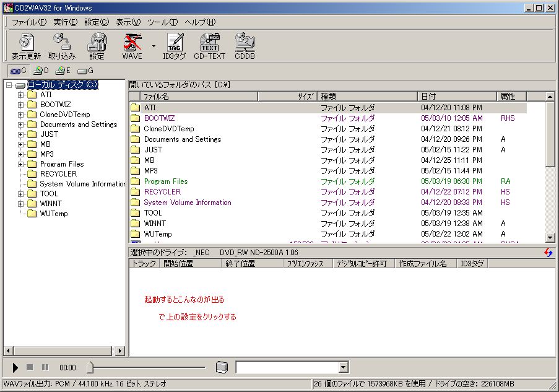The width and height of the screenshot is (559, 392).
Task: Click the ファイル名 column header
Action: click(x=198, y=97)
